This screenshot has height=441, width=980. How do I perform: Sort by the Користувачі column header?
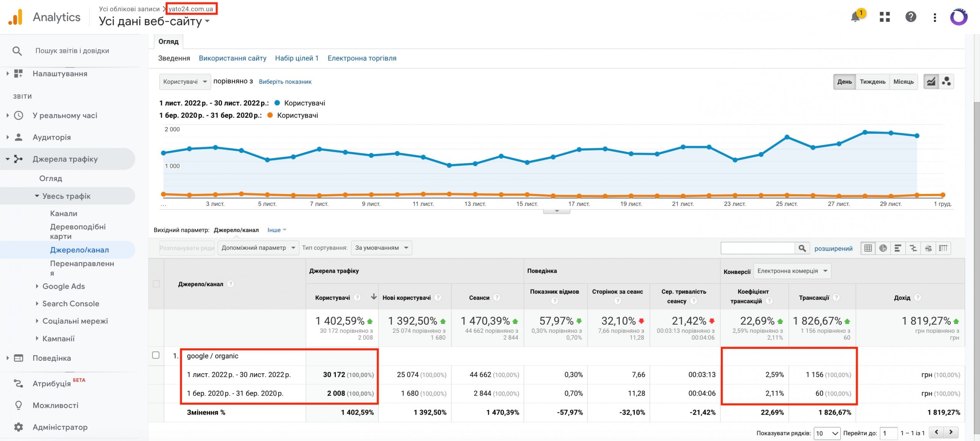coord(332,298)
